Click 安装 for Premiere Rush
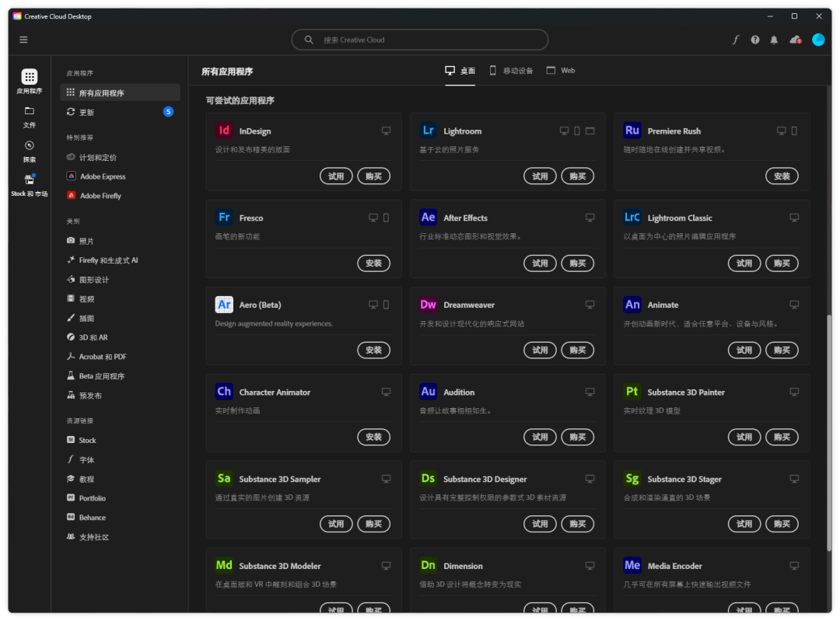Image resolution: width=840 pixels, height=621 pixels. (x=782, y=176)
